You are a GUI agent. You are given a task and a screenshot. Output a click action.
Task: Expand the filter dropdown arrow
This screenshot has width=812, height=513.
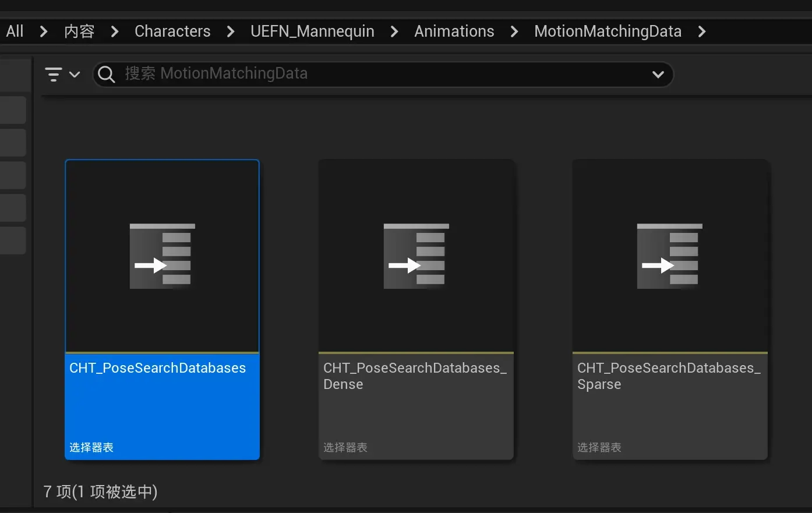tap(75, 75)
